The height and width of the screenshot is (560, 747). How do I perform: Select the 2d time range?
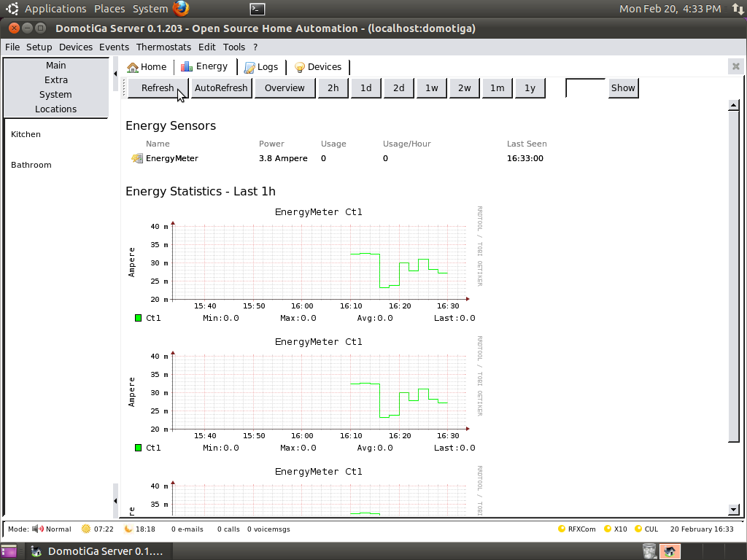point(399,88)
